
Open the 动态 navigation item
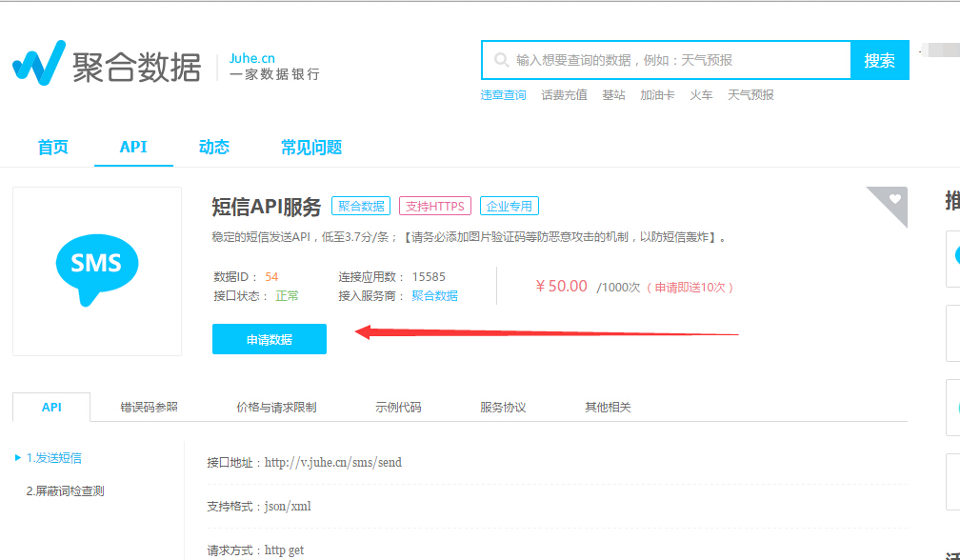(214, 147)
